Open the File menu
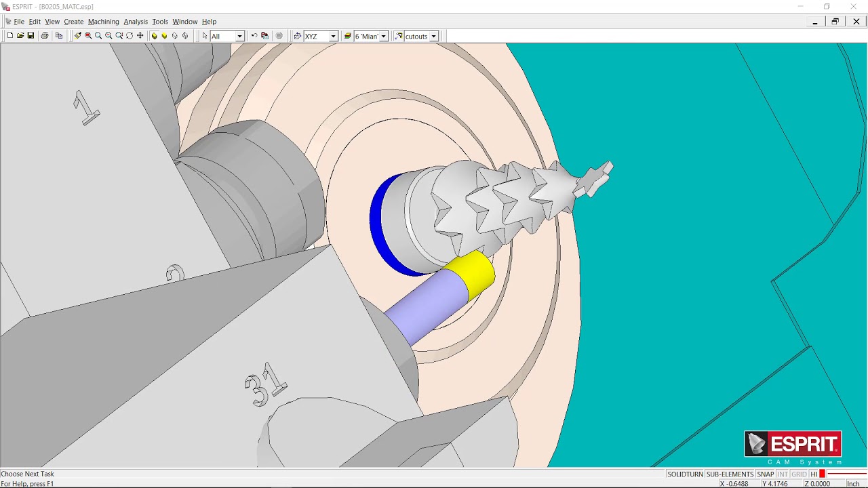Viewport: 868px width, 488px height. [x=19, y=22]
